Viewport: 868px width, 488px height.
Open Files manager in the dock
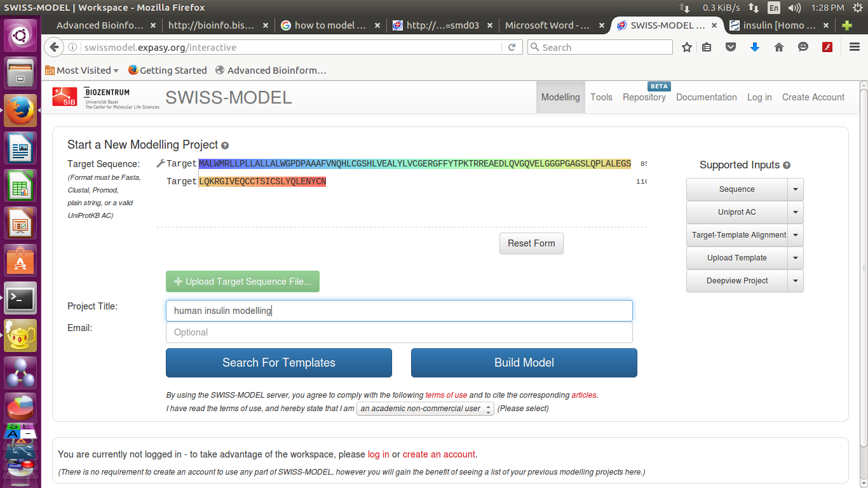20,74
